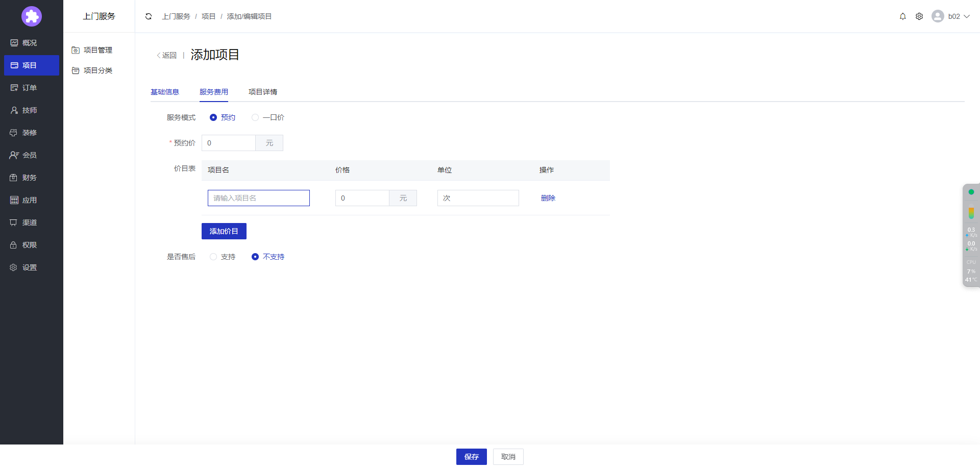The width and height of the screenshot is (980, 469).
Task: Open 装修 decoration section
Action: coord(32,133)
